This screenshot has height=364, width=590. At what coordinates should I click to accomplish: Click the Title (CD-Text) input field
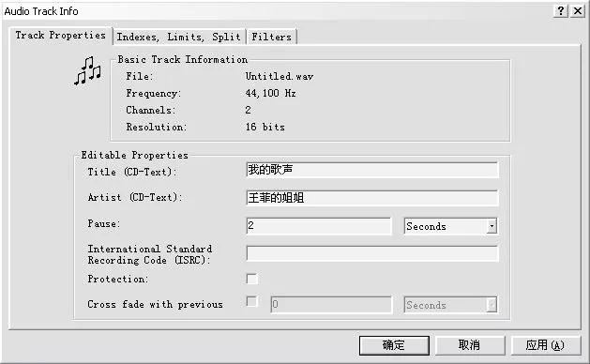[x=372, y=170]
